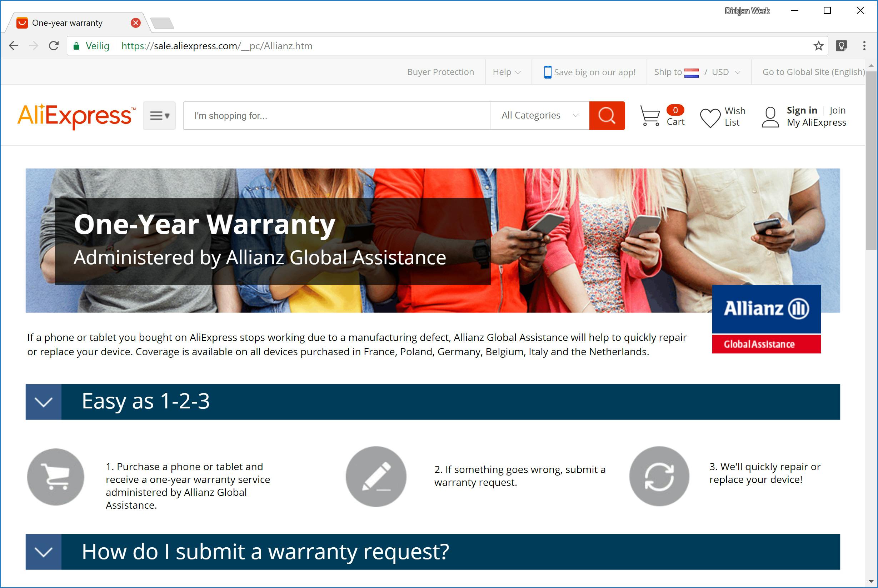Open the shopping cart icon

(649, 116)
